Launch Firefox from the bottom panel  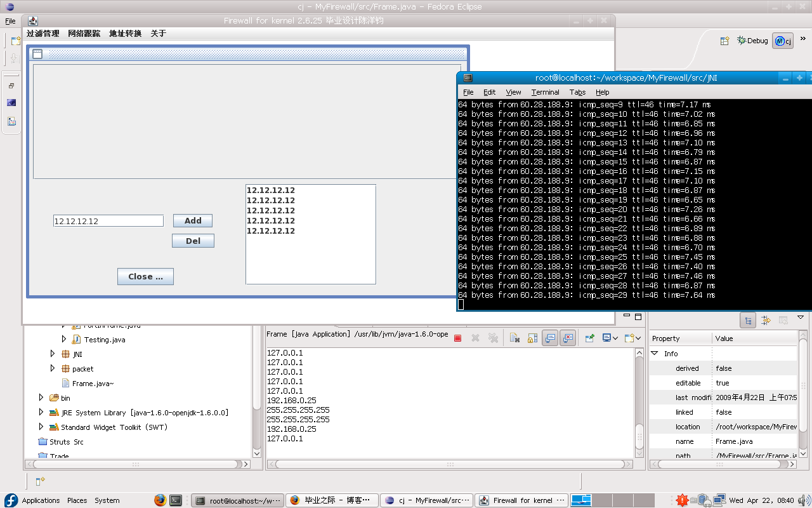[160, 500]
